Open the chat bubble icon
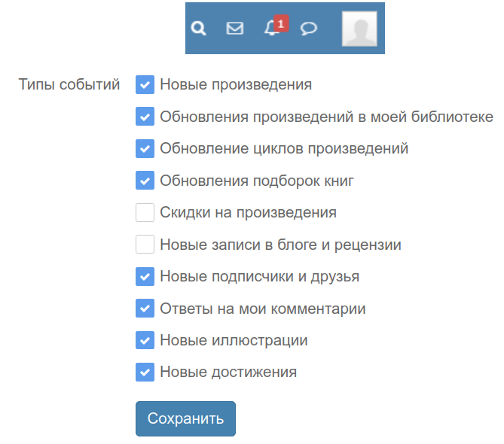 [308, 29]
